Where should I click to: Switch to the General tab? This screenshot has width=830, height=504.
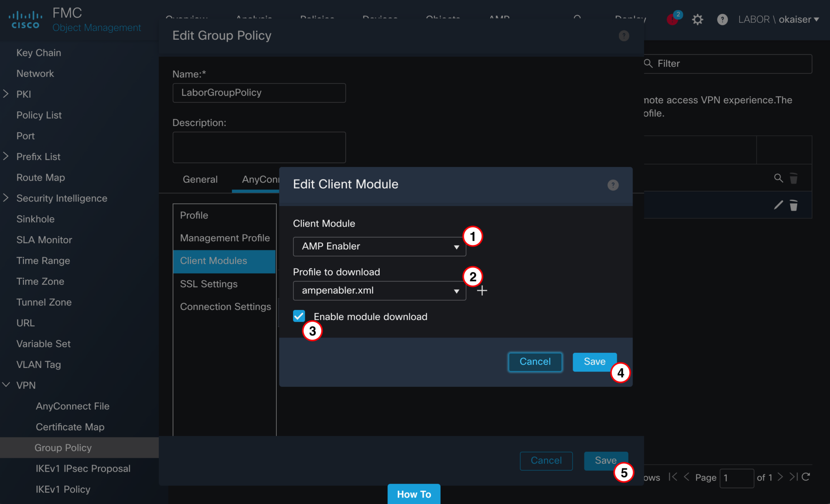click(x=200, y=179)
